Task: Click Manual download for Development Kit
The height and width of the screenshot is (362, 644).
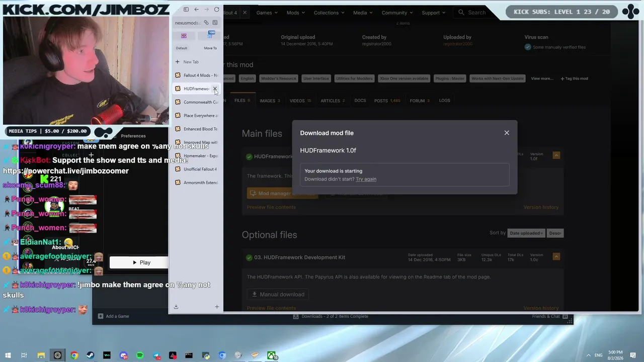Action: 278,295
